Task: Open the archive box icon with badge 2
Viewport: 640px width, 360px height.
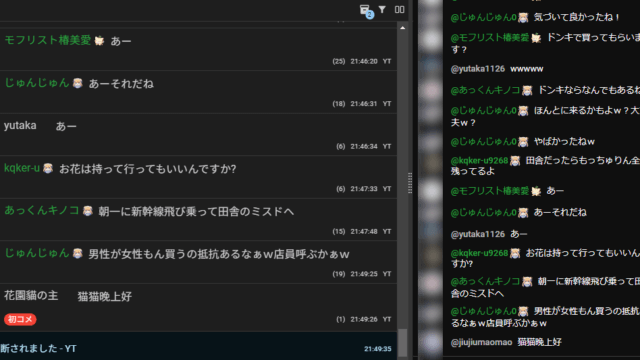Action: [365, 10]
